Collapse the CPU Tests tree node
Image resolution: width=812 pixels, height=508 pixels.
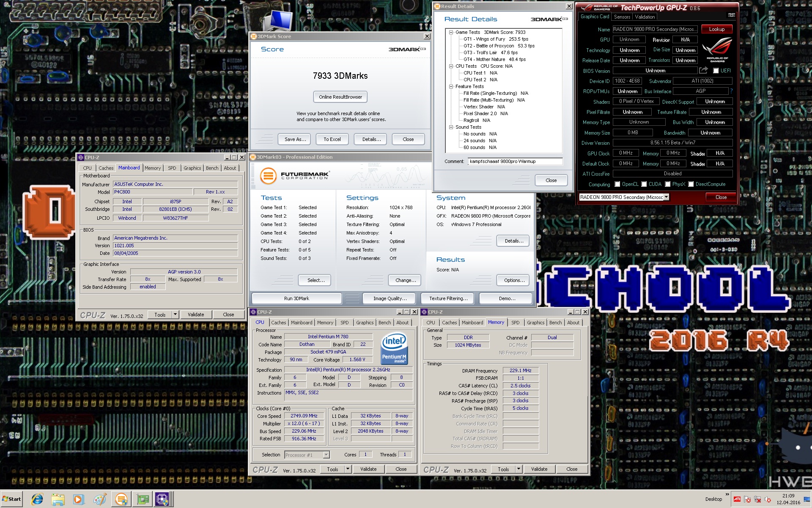click(451, 66)
